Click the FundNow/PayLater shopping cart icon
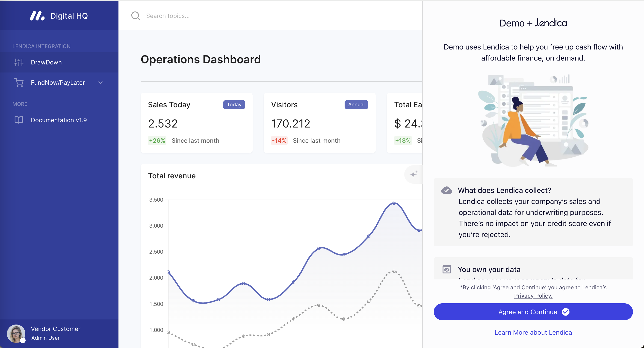 pos(19,82)
